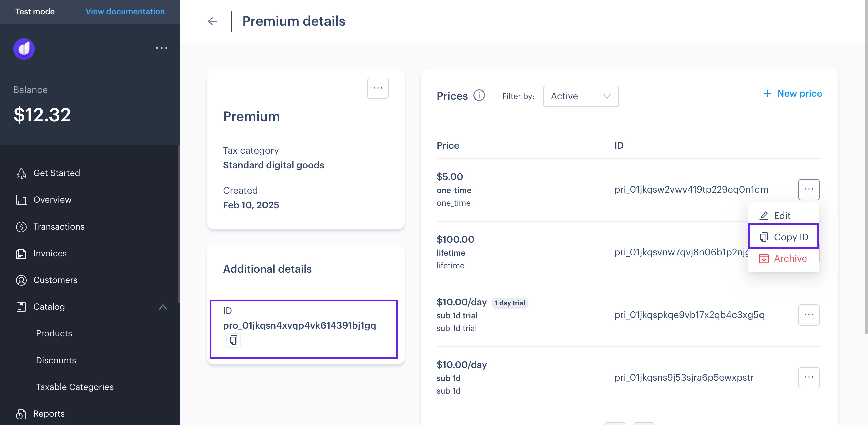The height and width of the screenshot is (425, 868).
Task: Open the Active filter dropdown
Action: [x=580, y=96]
